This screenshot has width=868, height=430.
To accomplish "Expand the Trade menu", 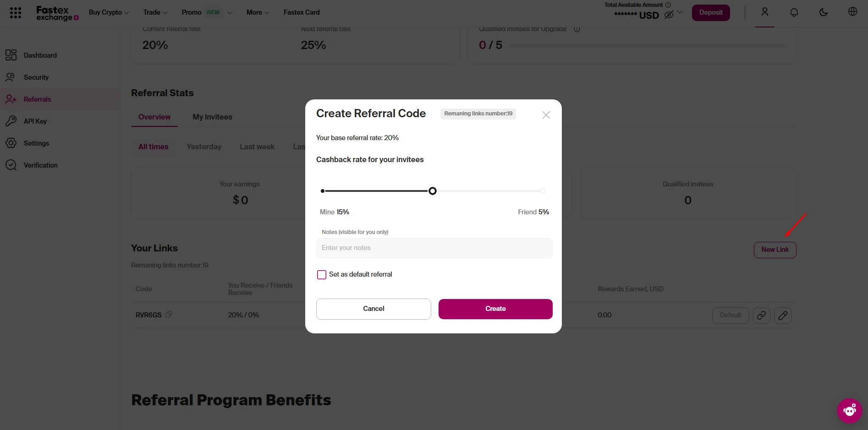I will pyautogui.click(x=155, y=12).
